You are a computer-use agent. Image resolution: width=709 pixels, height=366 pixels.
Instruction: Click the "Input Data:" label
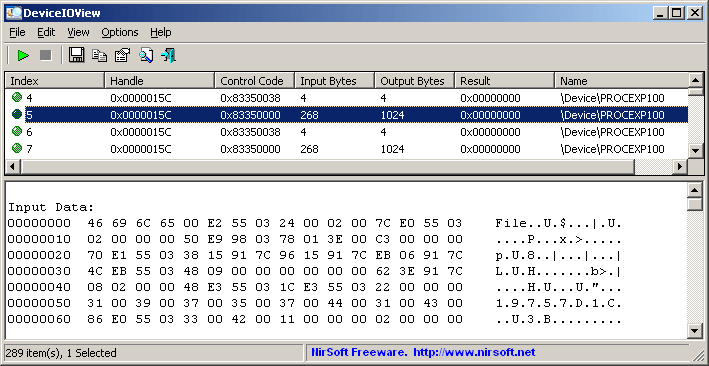51,207
